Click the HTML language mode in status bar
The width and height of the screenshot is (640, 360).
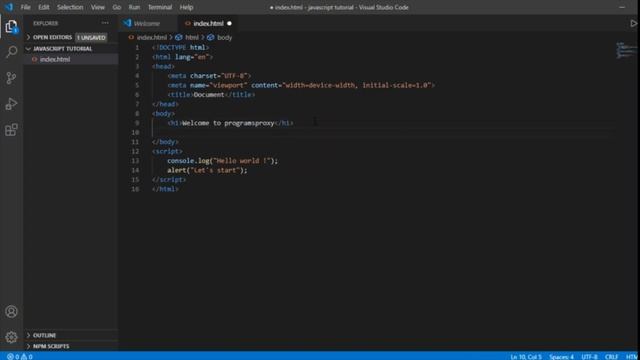[632, 357]
